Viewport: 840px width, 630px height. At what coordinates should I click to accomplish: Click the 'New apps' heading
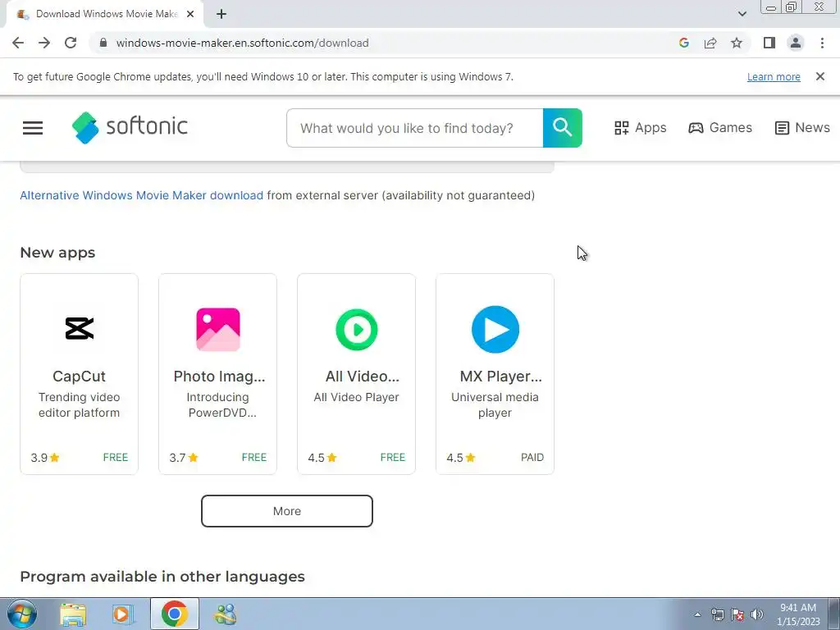tap(57, 253)
